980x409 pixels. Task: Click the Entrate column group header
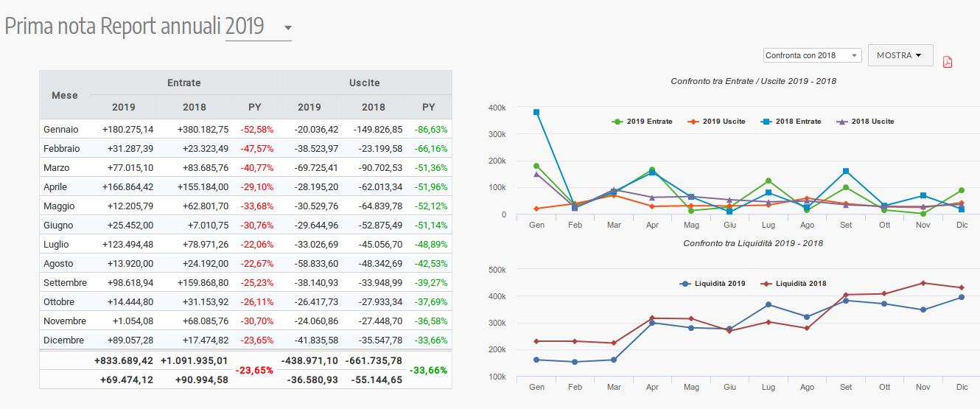(183, 83)
